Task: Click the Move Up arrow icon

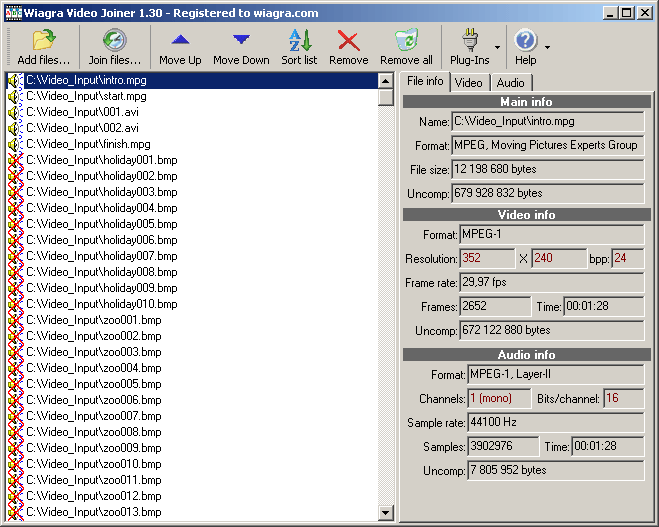Action: coord(180,40)
